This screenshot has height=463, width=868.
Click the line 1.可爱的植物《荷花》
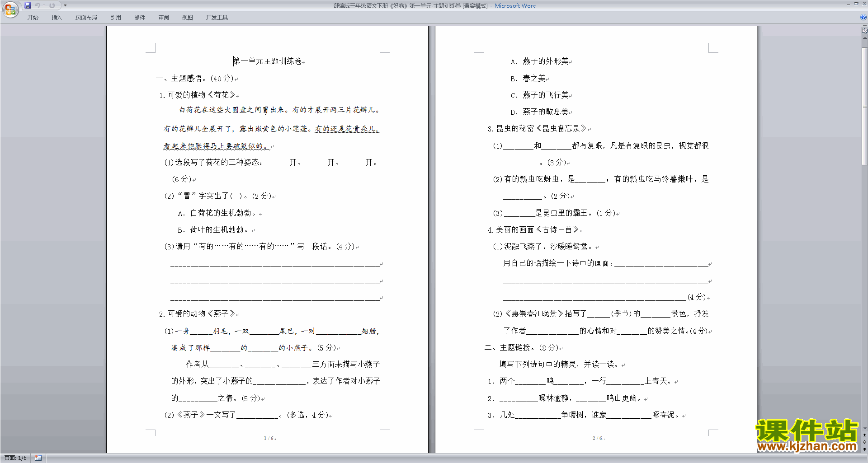point(197,95)
